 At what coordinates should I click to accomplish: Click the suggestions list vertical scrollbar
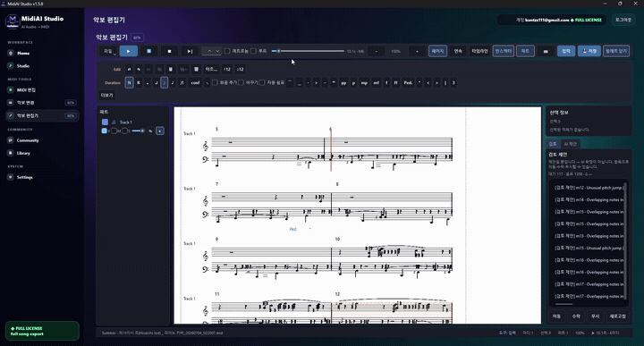(625, 241)
